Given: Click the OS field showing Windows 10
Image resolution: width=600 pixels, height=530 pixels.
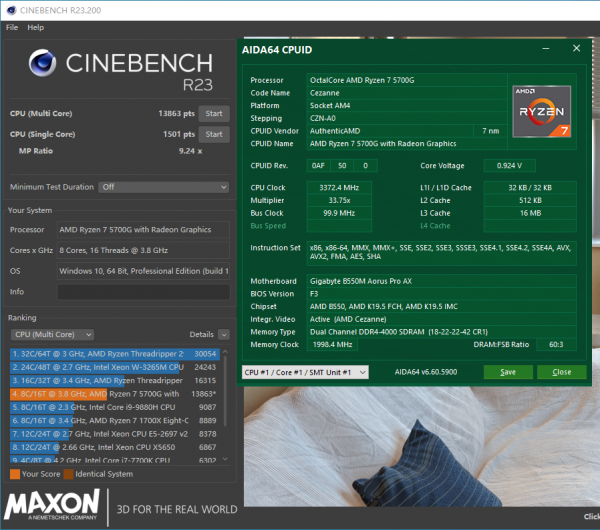Looking at the screenshot, I should point(143,271).
